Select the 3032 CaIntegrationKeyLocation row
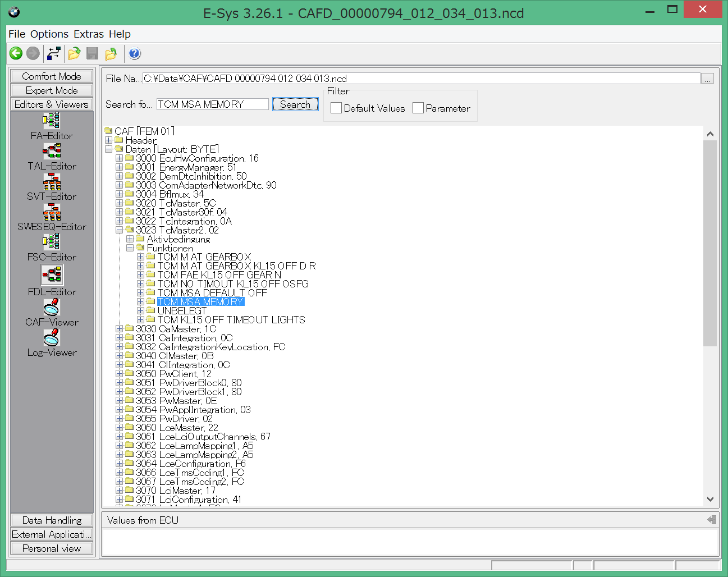Screen dimensions: 728x577 [x=210, y=347]
